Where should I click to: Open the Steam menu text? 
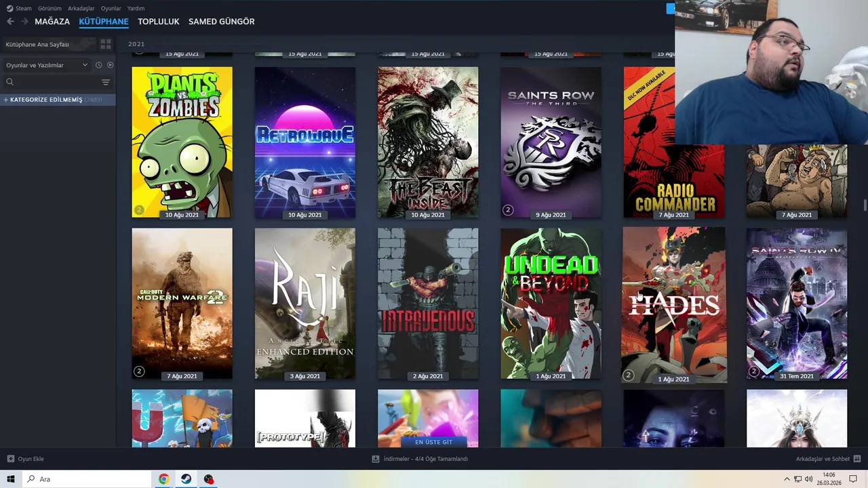(24, 8)
